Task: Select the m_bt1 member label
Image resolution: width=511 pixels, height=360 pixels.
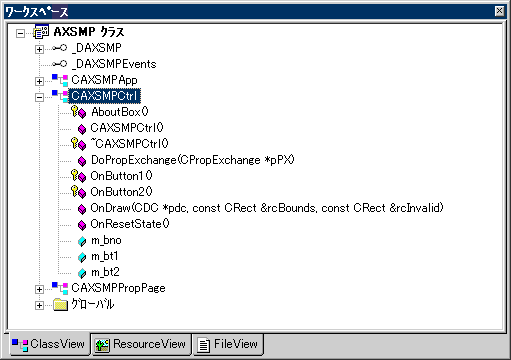Action: [x=105, y=256]
